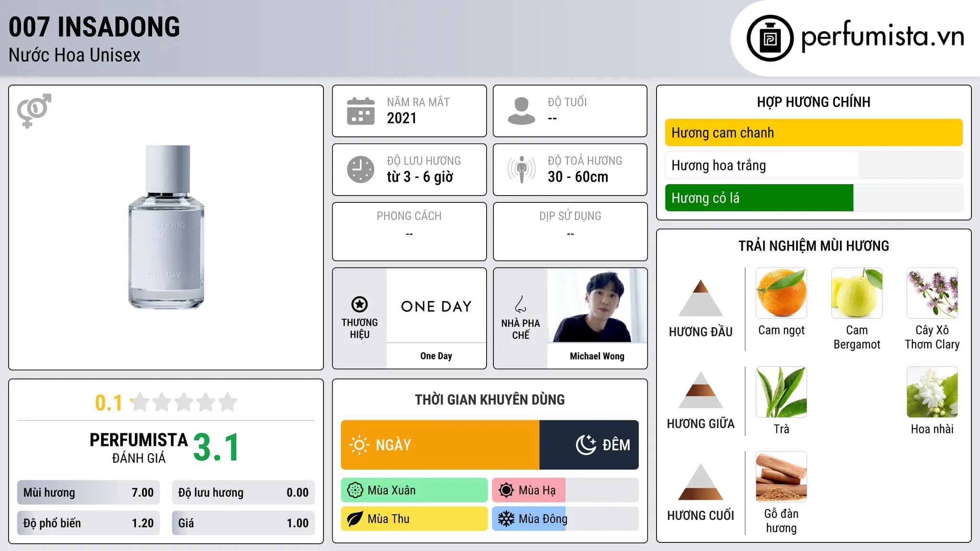Click the autumn leaf icon Mùa Thu
Image resolution: width=980 pixels, height=551 pixels.
coord(355,519)
